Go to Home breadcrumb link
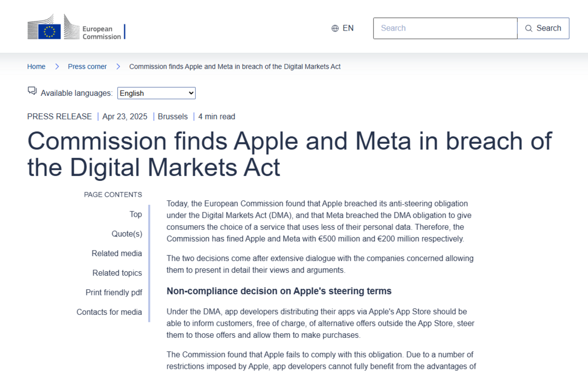 (x=36, y=66)
